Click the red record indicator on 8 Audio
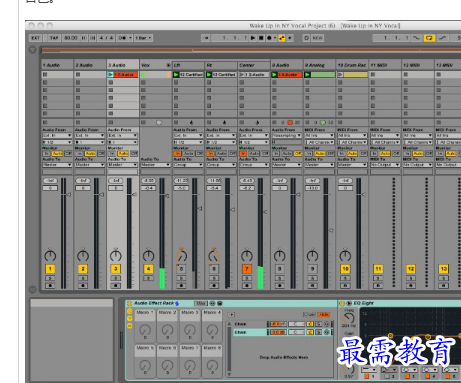The image size is (461, 383). coord(290,122)
